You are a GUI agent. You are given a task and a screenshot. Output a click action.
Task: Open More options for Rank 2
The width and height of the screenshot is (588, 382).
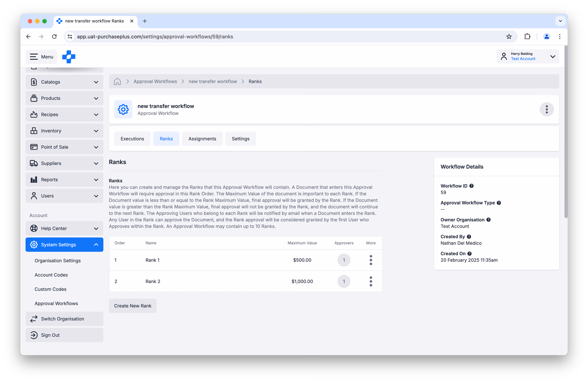point(371,281)
